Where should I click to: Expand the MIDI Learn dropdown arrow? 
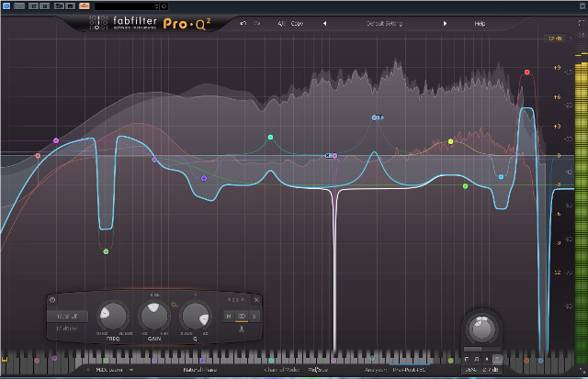pos(131,370)
